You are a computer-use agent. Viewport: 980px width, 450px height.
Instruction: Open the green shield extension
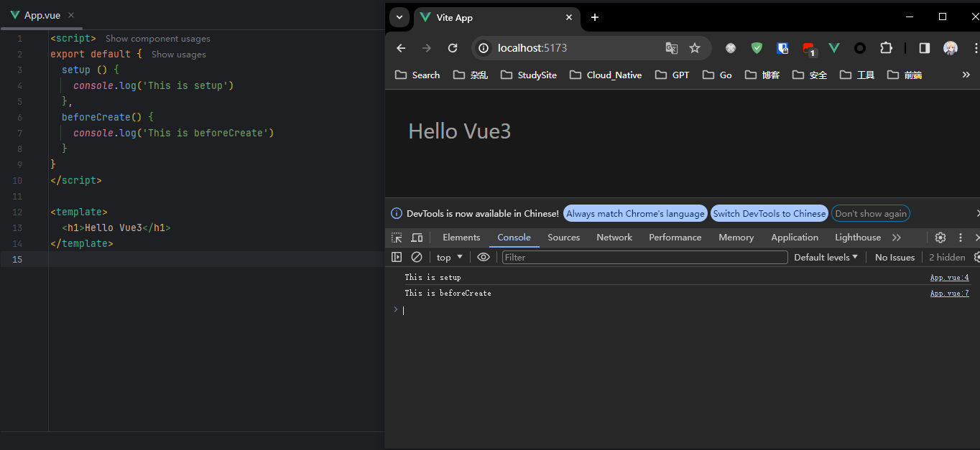tap(757, 48)
